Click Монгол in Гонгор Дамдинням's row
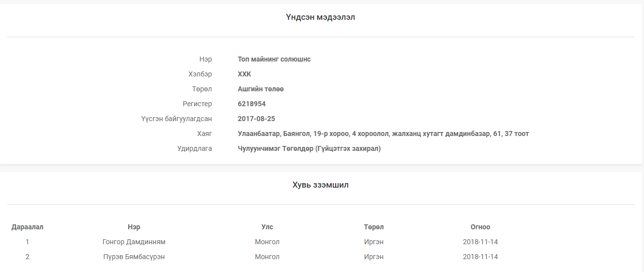Image resolution: width=644 pixels, height=272 pixels. (x=267, y=242)
